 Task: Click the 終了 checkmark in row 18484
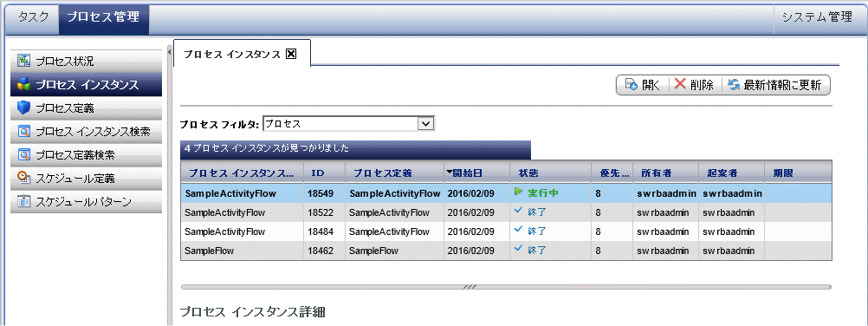click(x=518, y=230)
